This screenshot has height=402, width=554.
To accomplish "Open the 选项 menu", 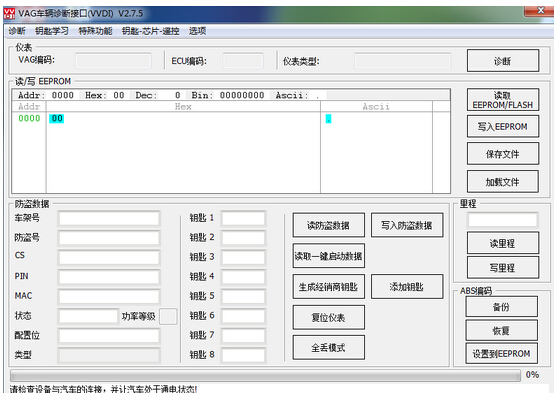I will click(197, 31).
